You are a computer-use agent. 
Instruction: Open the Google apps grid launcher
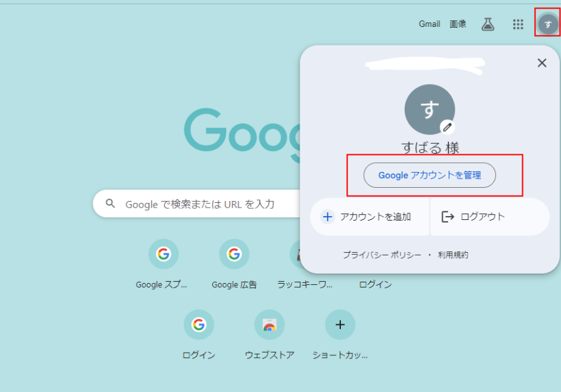point(518,24)
